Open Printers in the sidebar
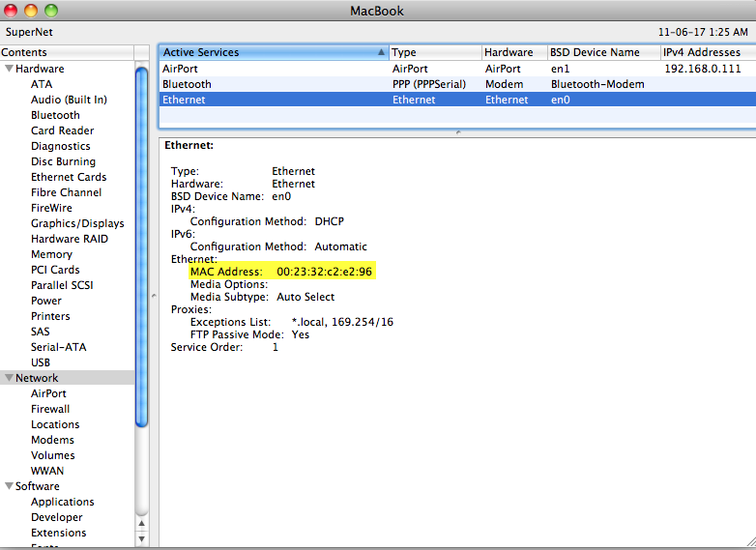 pos(50,316)
